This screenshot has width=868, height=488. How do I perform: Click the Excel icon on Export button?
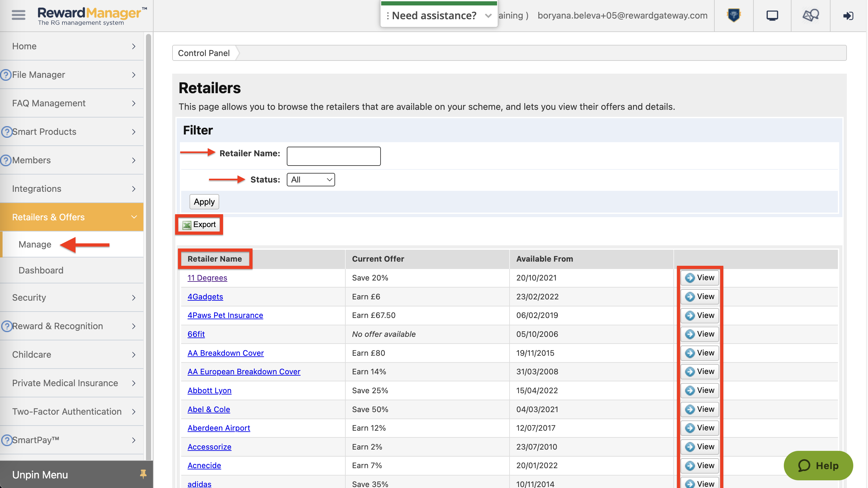187,225
